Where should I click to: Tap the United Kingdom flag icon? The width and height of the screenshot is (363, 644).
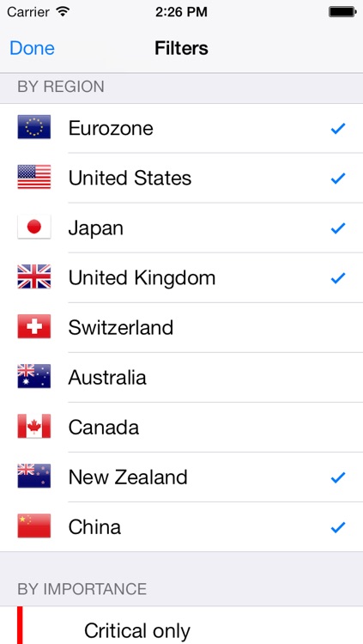[34, 276]
